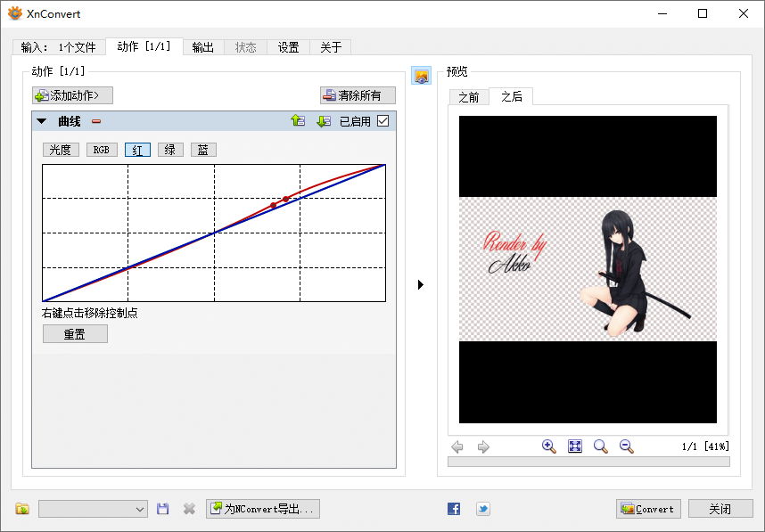This screenshot has height=532, width=765.
Task: Select the 动作 [1/1] actions tab
Action: 144,46
